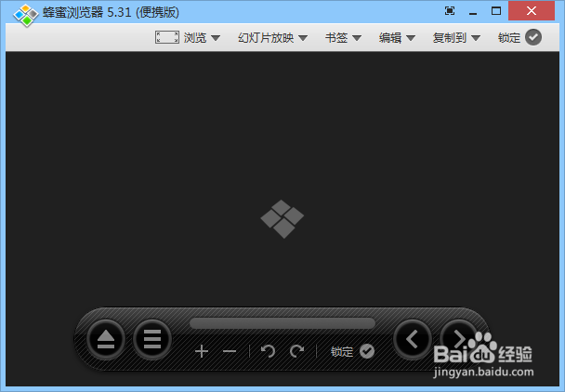Click the image position slider bar
565x392 pixels.
tap(282, 323)
